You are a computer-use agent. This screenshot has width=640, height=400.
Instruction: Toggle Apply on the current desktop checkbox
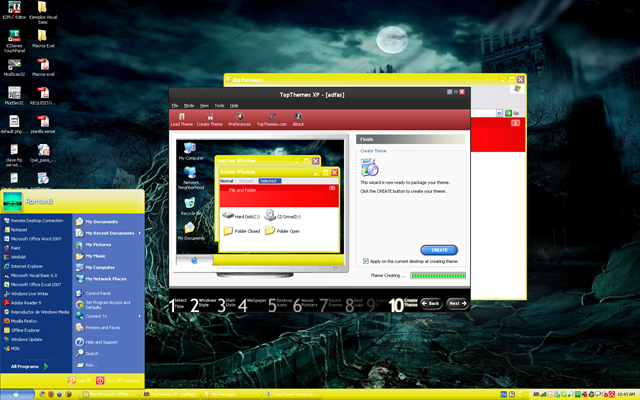(366, 261)
